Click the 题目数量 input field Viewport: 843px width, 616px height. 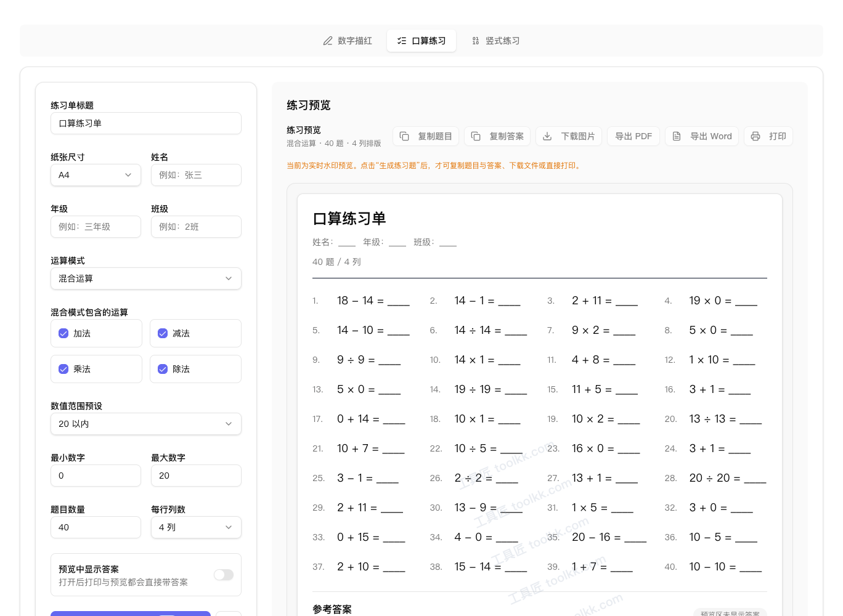click(x=96, y=527)
